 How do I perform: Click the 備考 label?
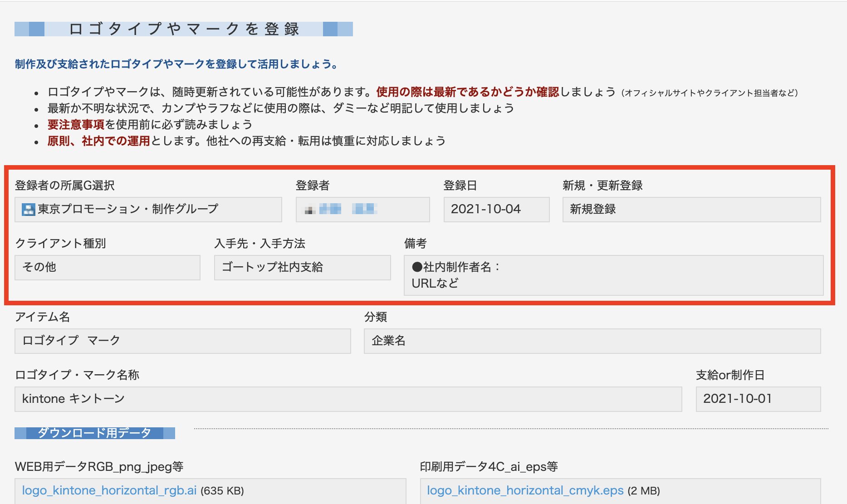415,244
